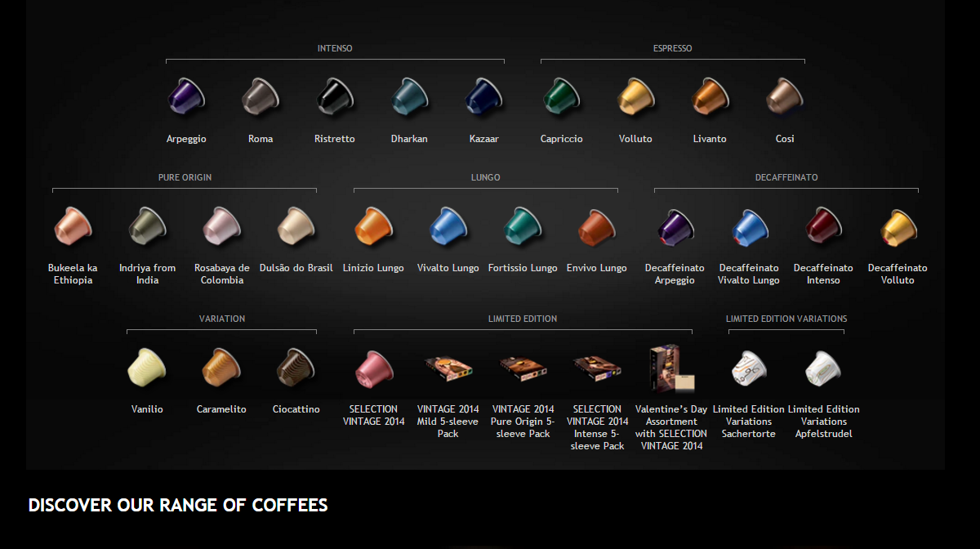The image size is (980, 549).
Task: Click the Caramelito capsule icon
Action: (x=221, y=367)
